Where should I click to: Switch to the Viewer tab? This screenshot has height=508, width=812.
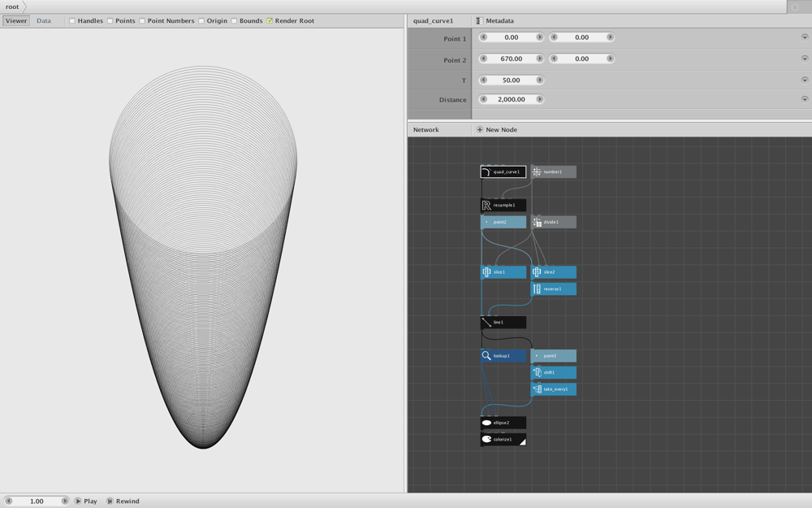[16, 21]
